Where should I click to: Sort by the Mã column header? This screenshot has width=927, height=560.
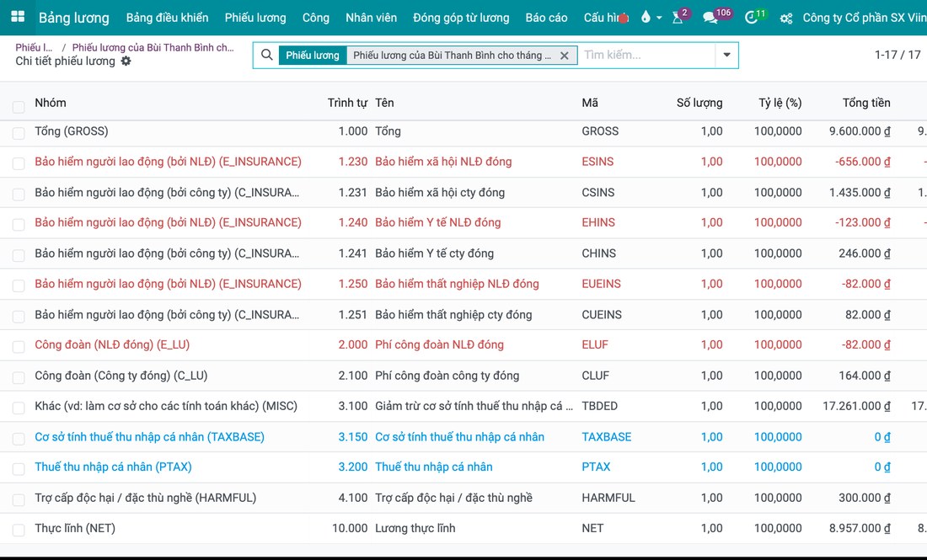(x=590, y=103)
